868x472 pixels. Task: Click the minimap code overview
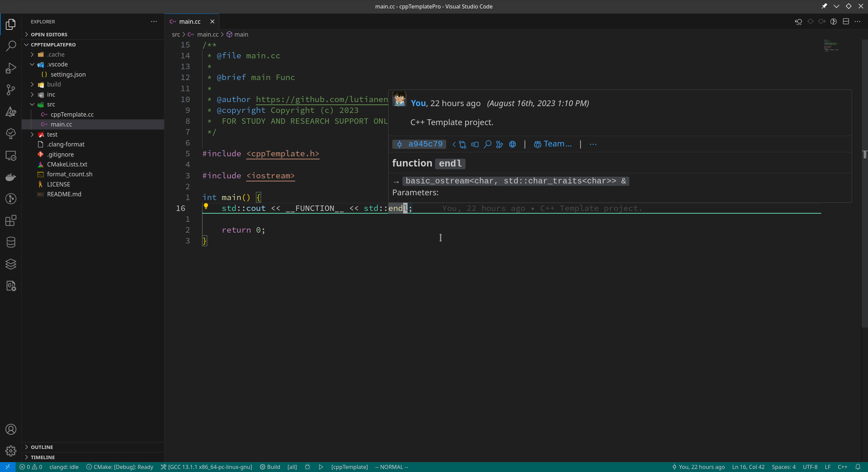tap(831, 45)
